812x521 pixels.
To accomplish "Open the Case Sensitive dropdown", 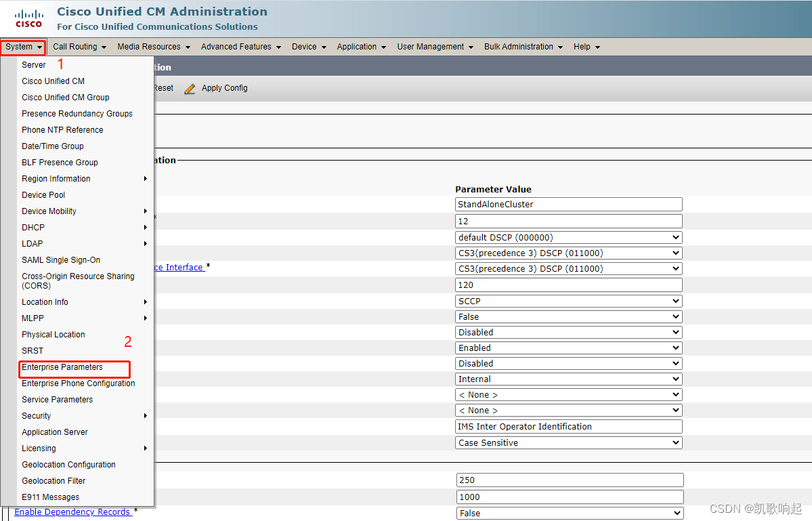I will pos(568,442).
